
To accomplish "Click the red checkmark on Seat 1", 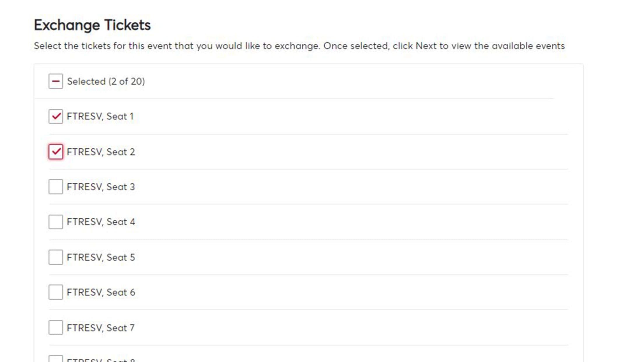I will 56,116.
